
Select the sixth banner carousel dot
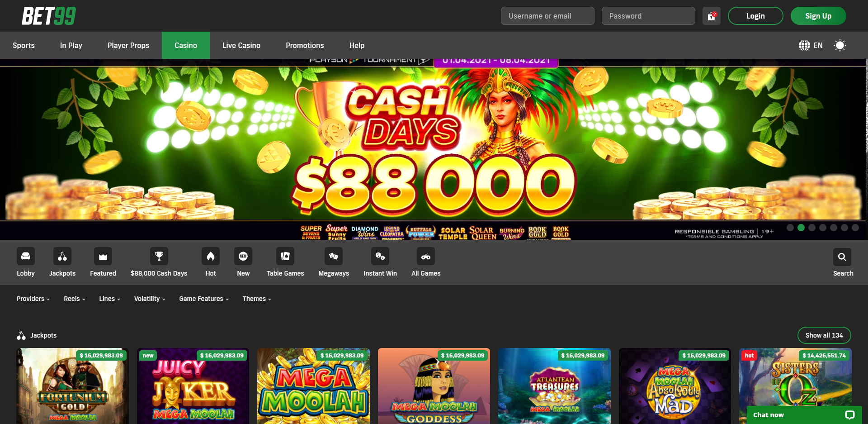click(x=844, y=228)
